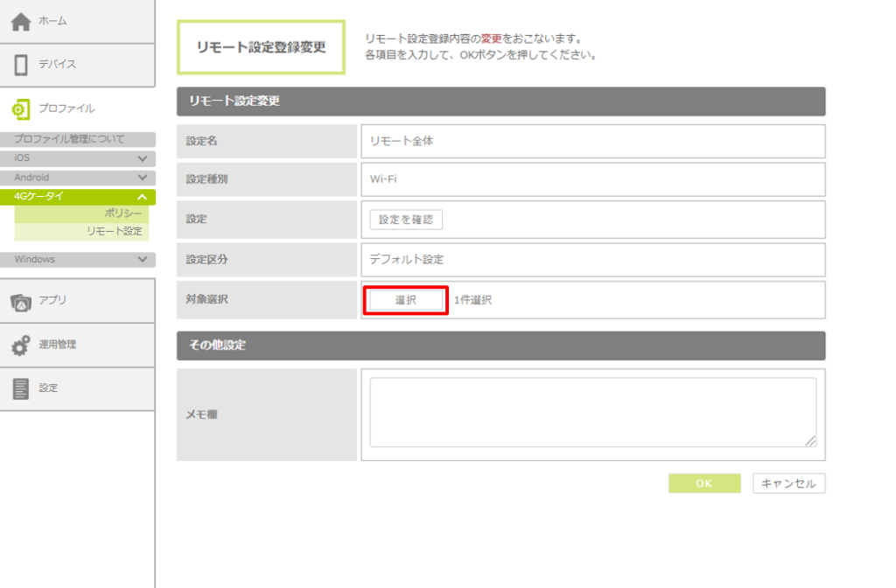The image size is (896, 588).
Task: Click the 設定名 field showing リモート全体
Action: pyautogui.click(x=592, y=141)
